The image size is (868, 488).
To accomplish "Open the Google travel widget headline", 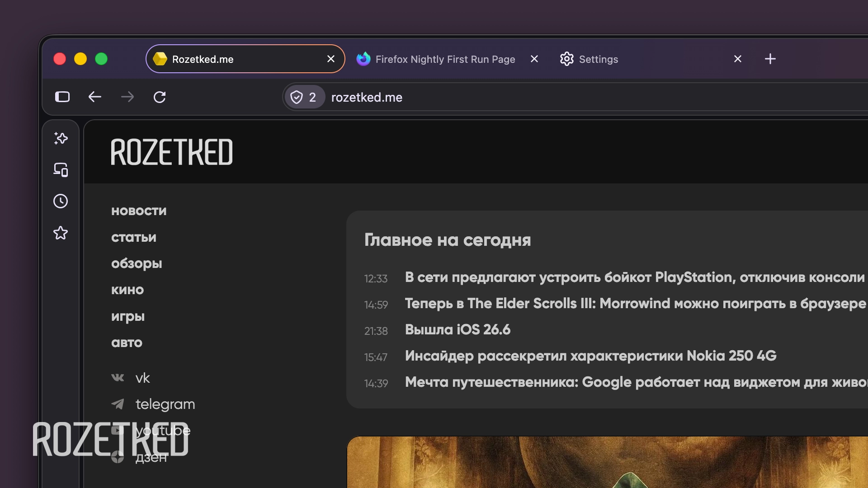I will click(x=637, y=382).
